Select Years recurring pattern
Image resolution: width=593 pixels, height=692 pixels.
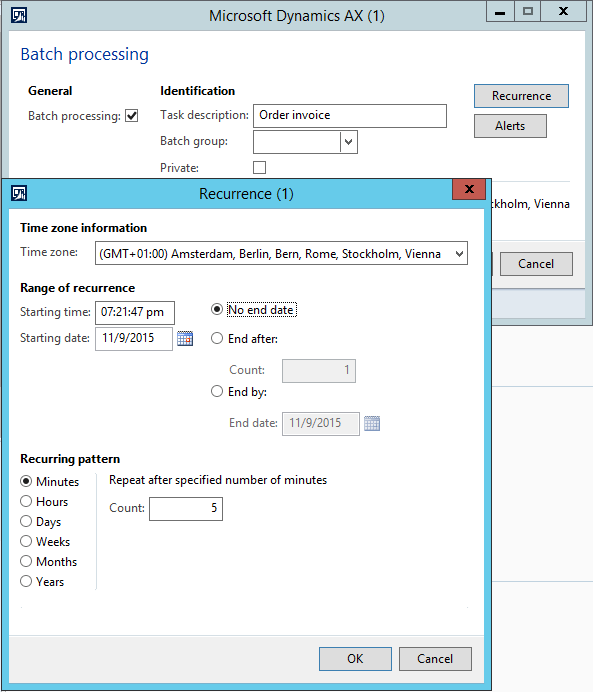point(26,581)
